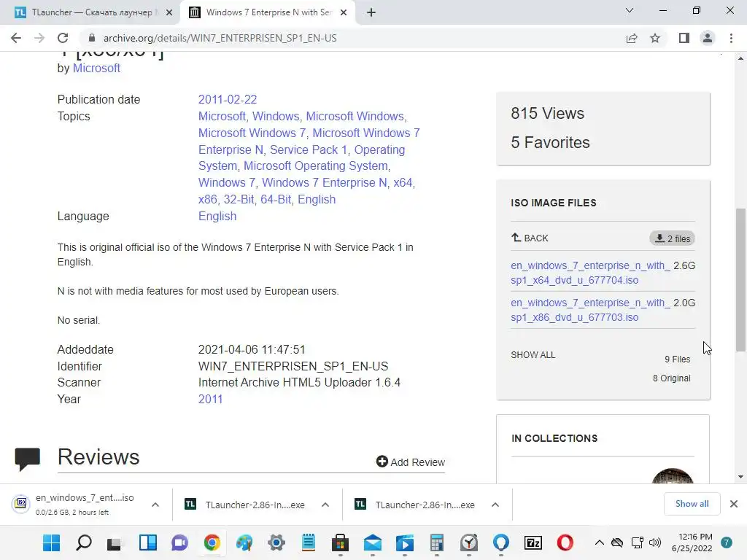Expand options for second TLauncher exe download
Viewport: 747px width, 560px height.
(x=495, y=505)
